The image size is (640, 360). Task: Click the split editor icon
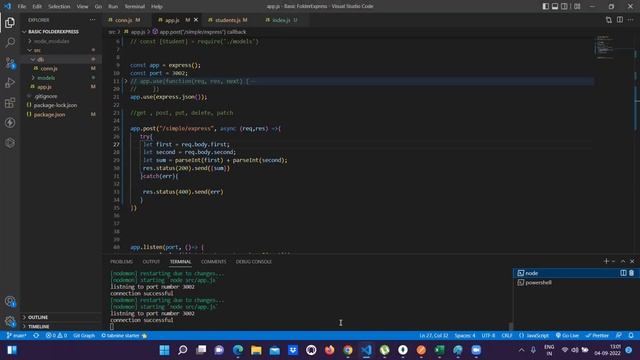[x=620, y=20]
